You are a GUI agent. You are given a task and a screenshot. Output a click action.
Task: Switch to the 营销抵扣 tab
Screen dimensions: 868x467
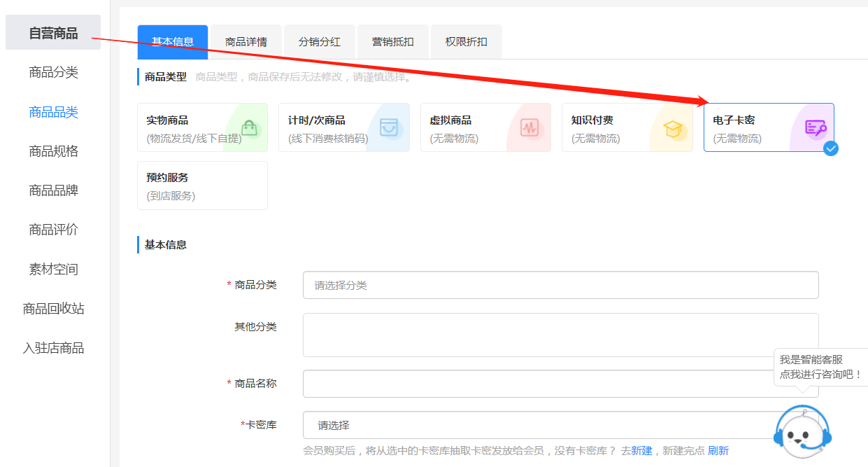(393, 41)
